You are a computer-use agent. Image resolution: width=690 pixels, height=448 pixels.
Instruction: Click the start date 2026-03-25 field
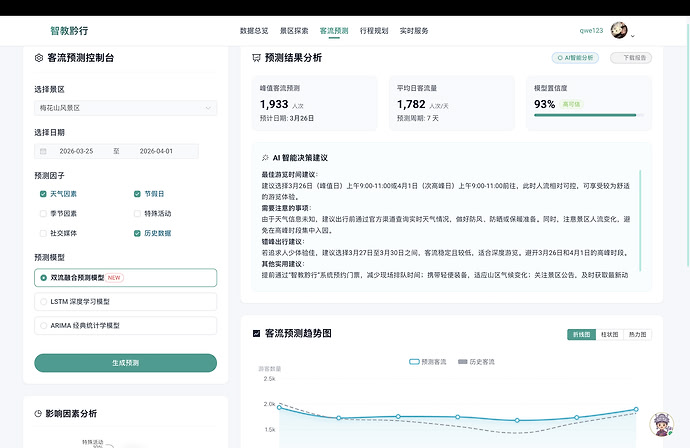pos(76,151)
